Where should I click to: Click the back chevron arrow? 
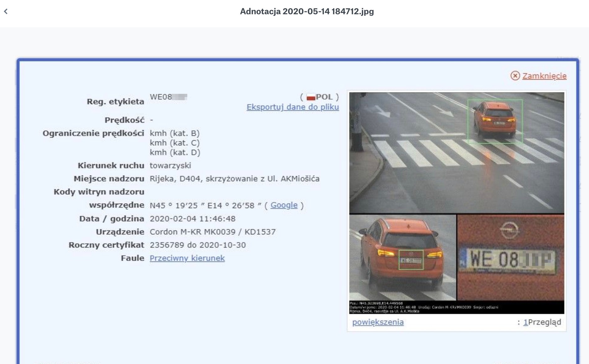pyautogui.click(x=6, y=12)
